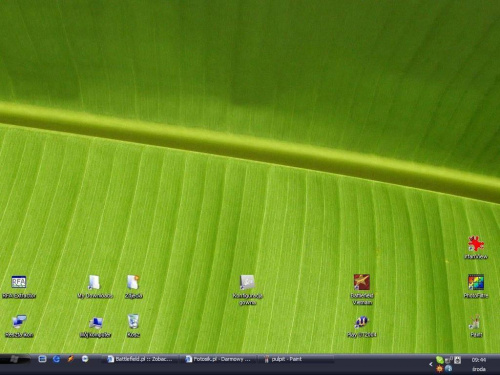Screen dimensions: 500x375
Task: Open the Start menu button
Action: 15,359
